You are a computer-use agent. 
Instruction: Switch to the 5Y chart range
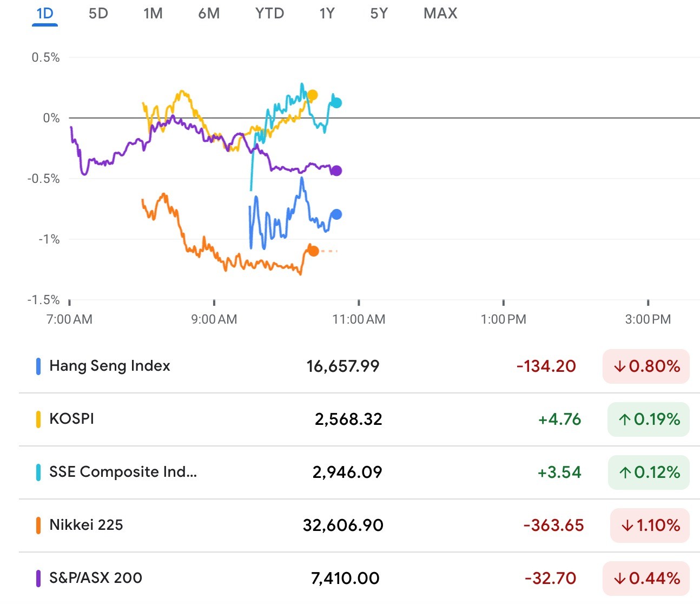[x=379, y=13]
